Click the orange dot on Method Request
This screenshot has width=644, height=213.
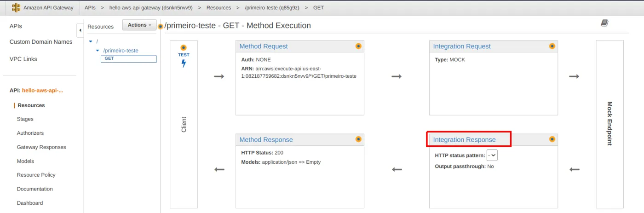tap(358, 46)
